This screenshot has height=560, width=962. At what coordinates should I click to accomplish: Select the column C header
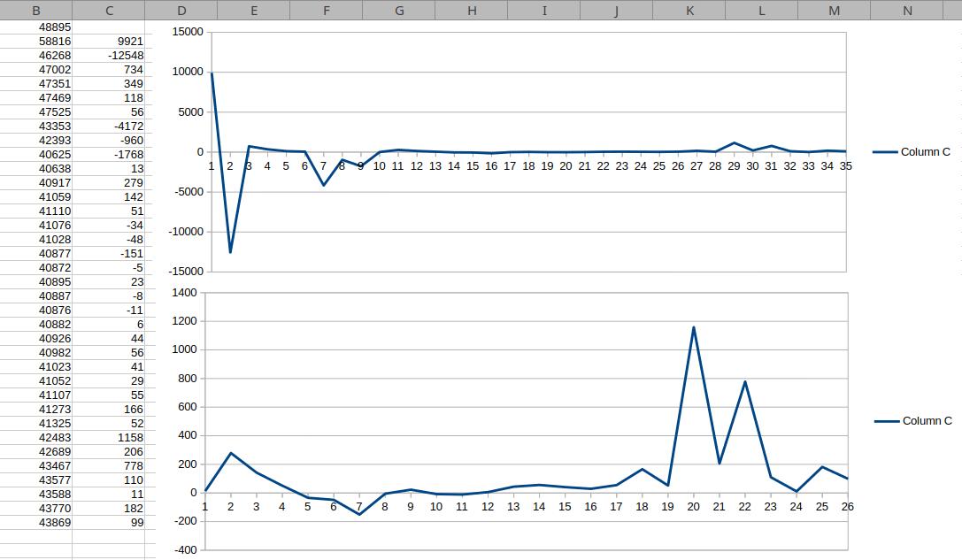tap(109, 11)
